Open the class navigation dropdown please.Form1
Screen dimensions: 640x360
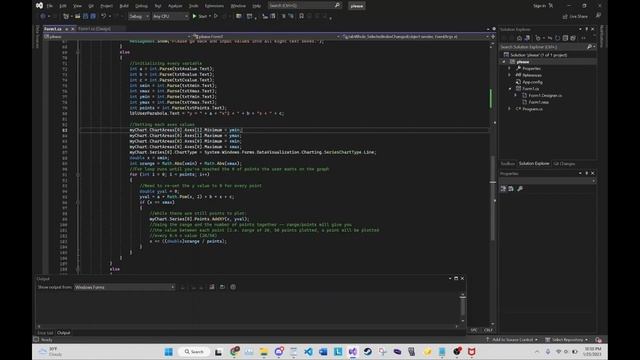click(266, 36)
